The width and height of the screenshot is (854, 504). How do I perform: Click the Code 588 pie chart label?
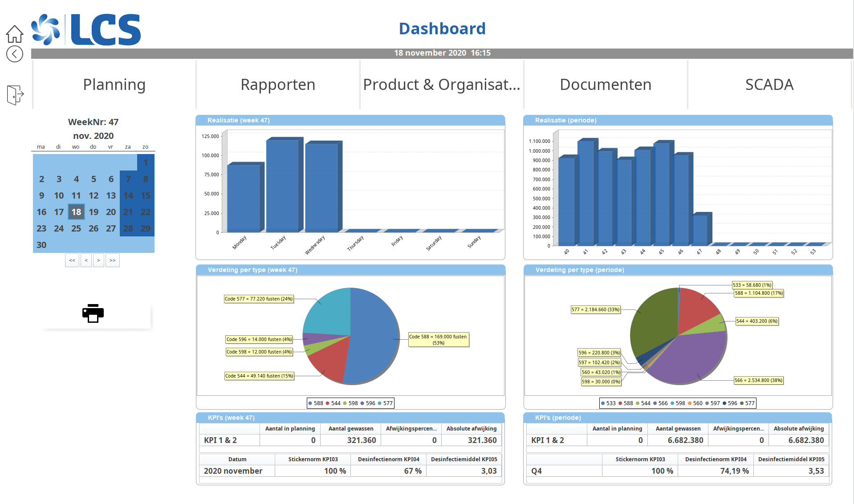click(x=438, y=340)
